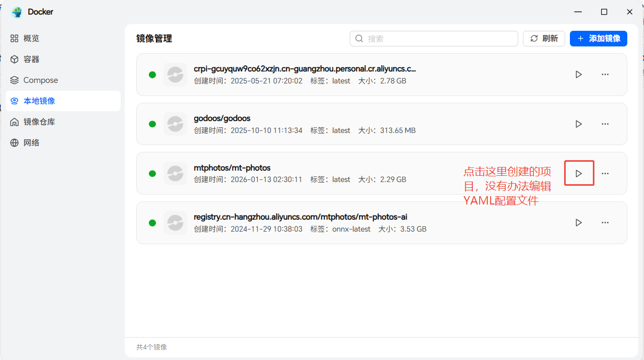
Task: Select the crpi-gcuyquw9co62xzjn image name
Action: tap(305, 69)
